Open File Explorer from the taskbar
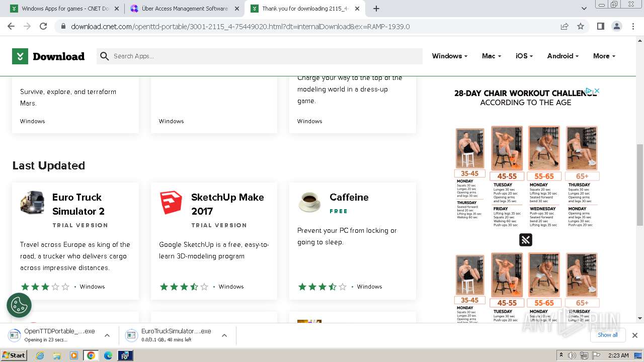The height and width of the screenshot is (362, 644). coord(57,355)
